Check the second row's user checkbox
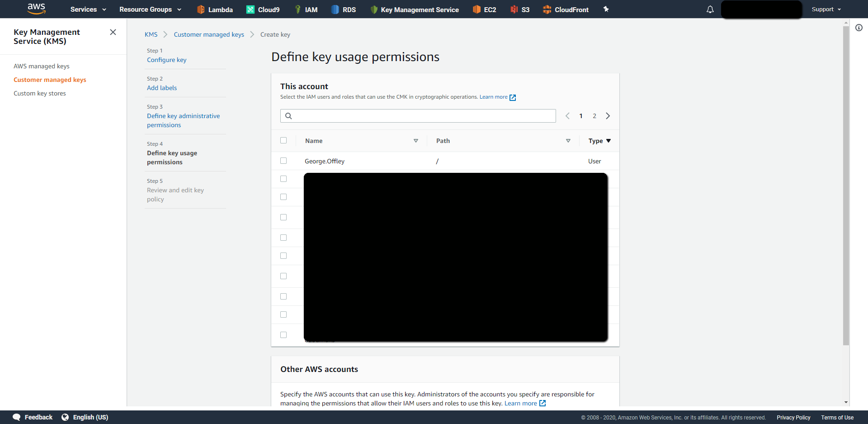This screenshot has width=868, height=424. click(283, 179)
